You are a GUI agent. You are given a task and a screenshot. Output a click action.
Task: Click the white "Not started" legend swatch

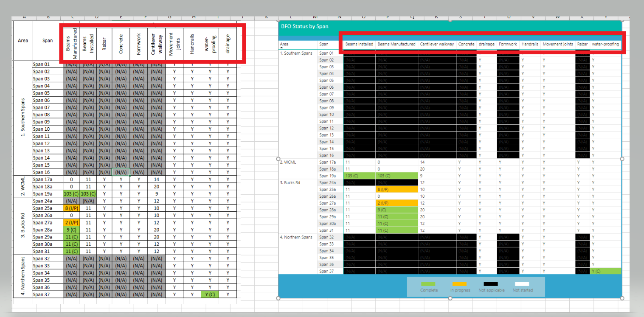[x=522, y=284]
